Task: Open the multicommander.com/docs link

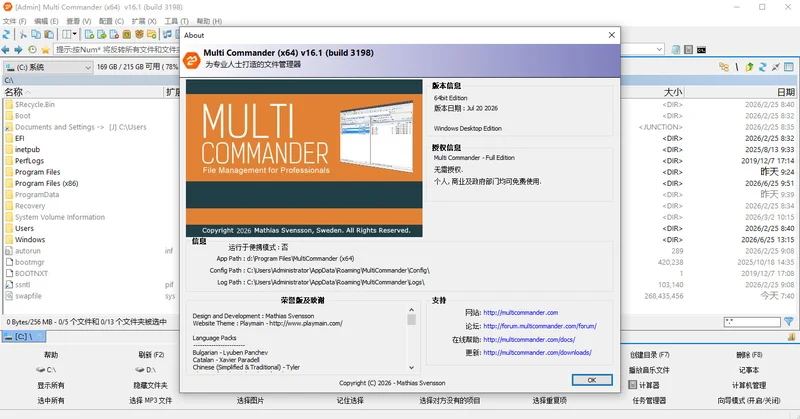Action: coord(529,339)
